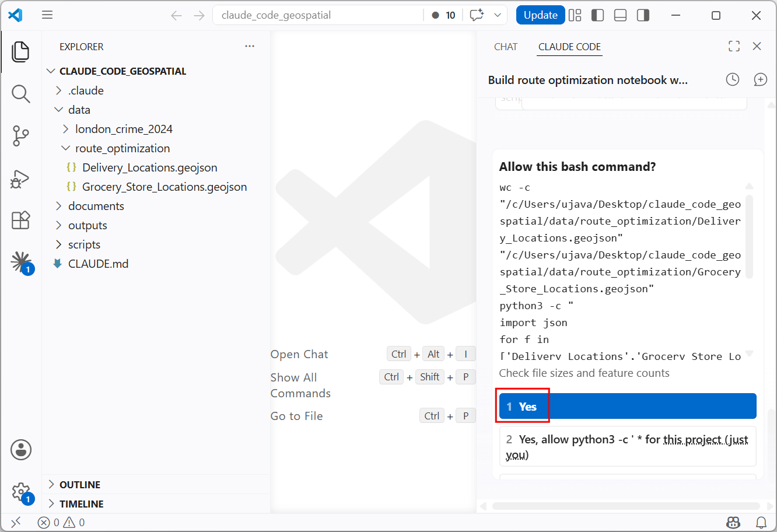
Task: Open the Explorer view in activity bar
Action: pos(21,52)
